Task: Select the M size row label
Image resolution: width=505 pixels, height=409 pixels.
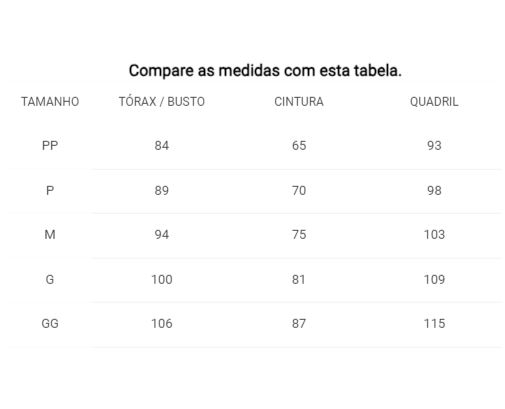Action: pos(50,235)
